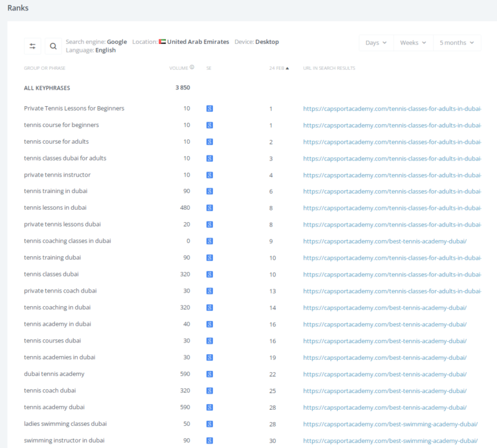Image resolution: width=497 pixels, height=448 pixels.
Task: Click the UAE flag location icon
Action: [x=162, y=42]
